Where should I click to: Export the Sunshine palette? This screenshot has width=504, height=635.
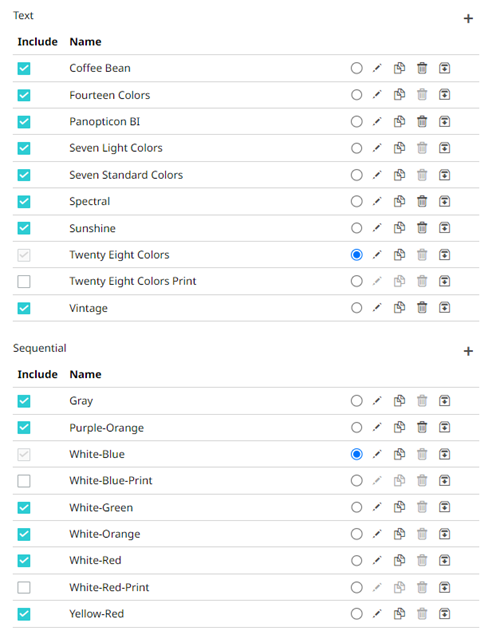(x=444, y=228)
